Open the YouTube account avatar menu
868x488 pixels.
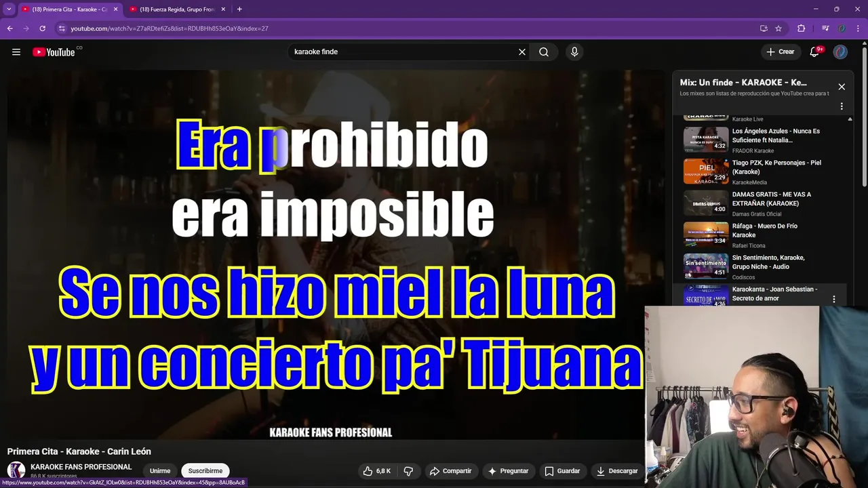(x=840, y=52)
